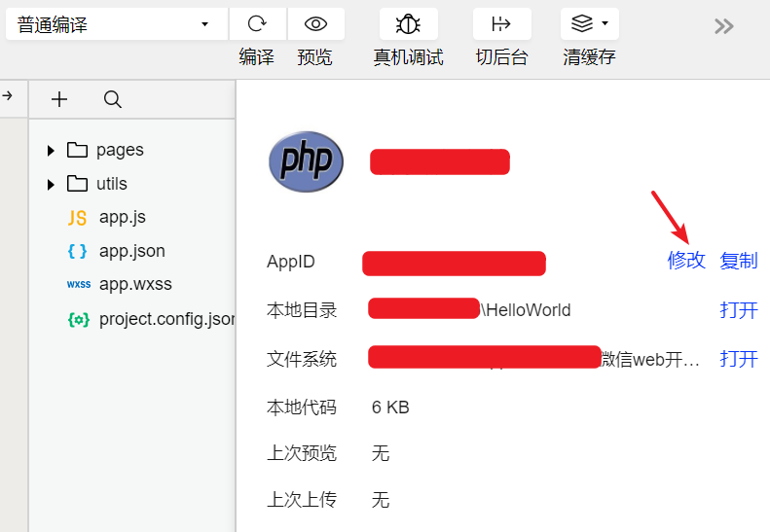Open the 清缓存 layers dropdown

[x=589, y=23]
